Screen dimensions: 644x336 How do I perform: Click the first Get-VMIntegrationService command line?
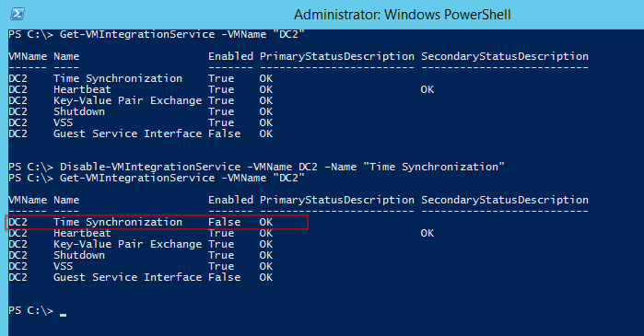(x=157, y=34)
